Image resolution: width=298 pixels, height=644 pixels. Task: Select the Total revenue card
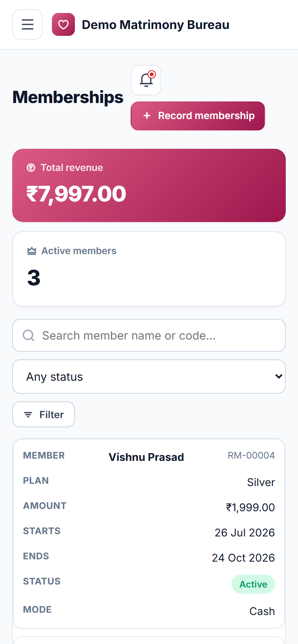click(x=149, y=185)
